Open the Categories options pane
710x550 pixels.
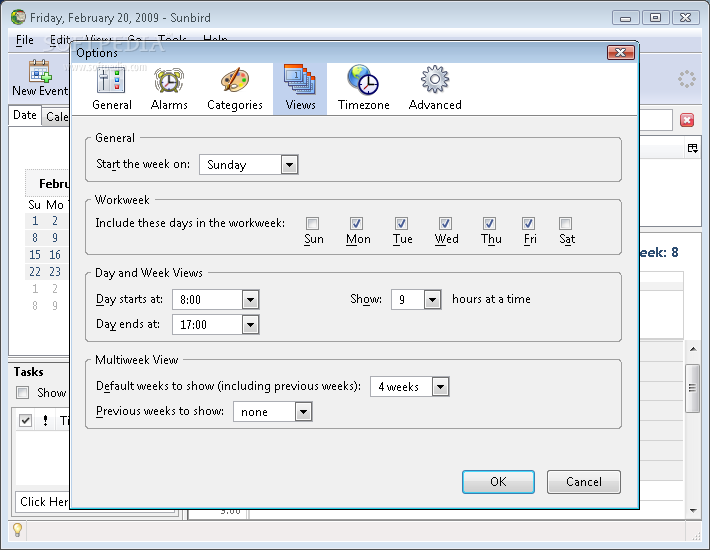tap(235, 89)
